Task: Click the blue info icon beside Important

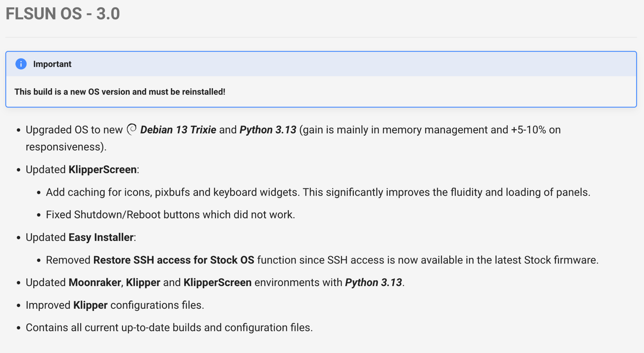Action: pyautogui.click(x=21, y=64)
